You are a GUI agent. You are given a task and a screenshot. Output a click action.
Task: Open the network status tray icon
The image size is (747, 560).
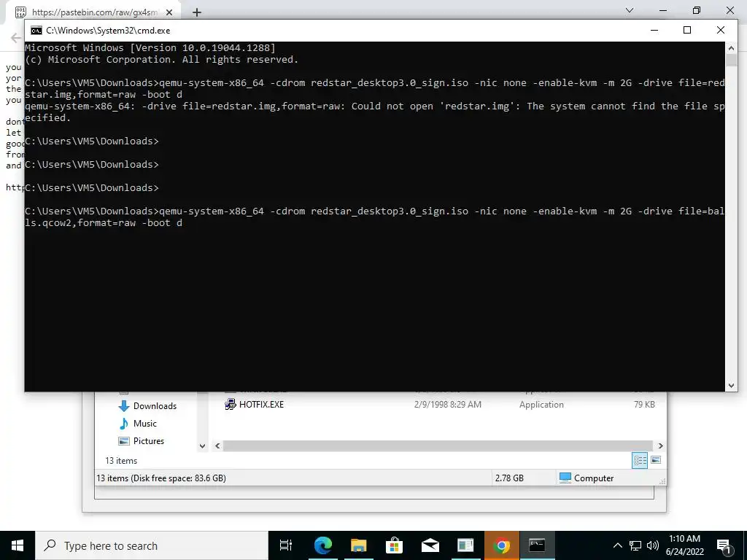tap(635, 545)
